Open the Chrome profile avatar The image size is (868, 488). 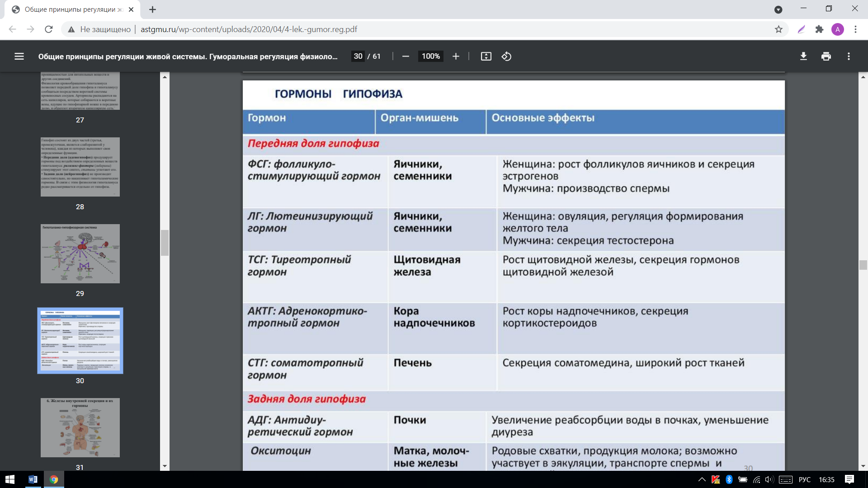tap(837, 29)
